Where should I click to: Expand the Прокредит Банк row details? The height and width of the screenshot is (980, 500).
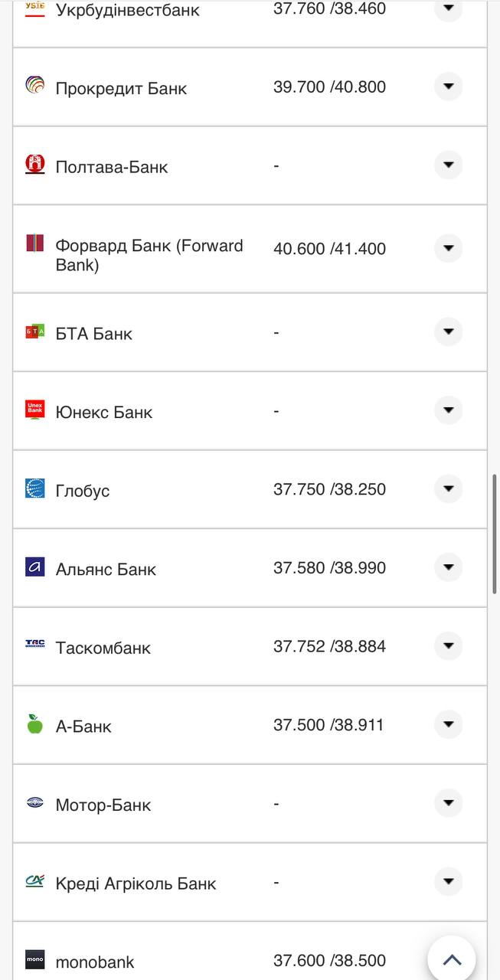point(449,87)
